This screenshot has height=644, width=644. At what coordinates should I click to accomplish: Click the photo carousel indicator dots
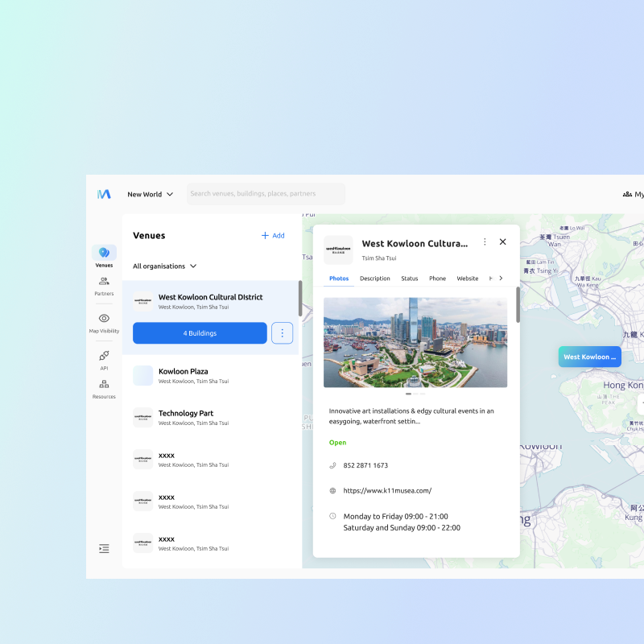click(x=415, y=394)
